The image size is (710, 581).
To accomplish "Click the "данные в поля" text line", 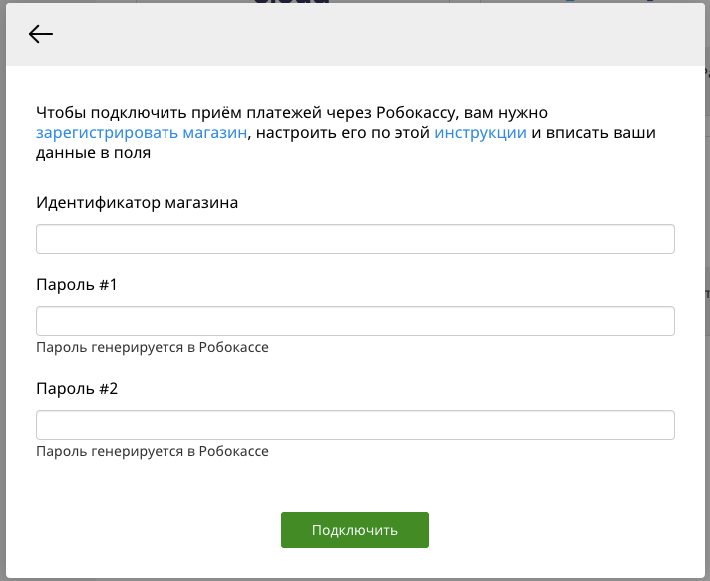I will tap(93, 153).
